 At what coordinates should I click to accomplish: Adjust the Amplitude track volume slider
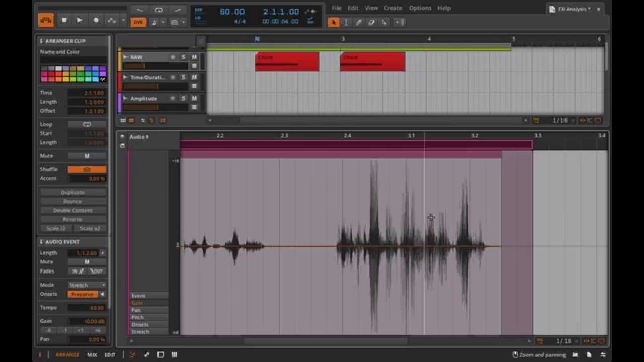coord(155,107)
